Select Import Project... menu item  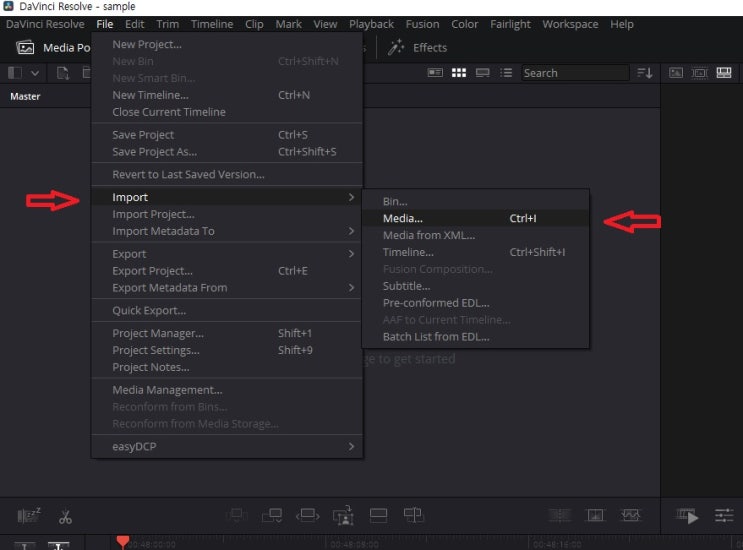point(227,214)
